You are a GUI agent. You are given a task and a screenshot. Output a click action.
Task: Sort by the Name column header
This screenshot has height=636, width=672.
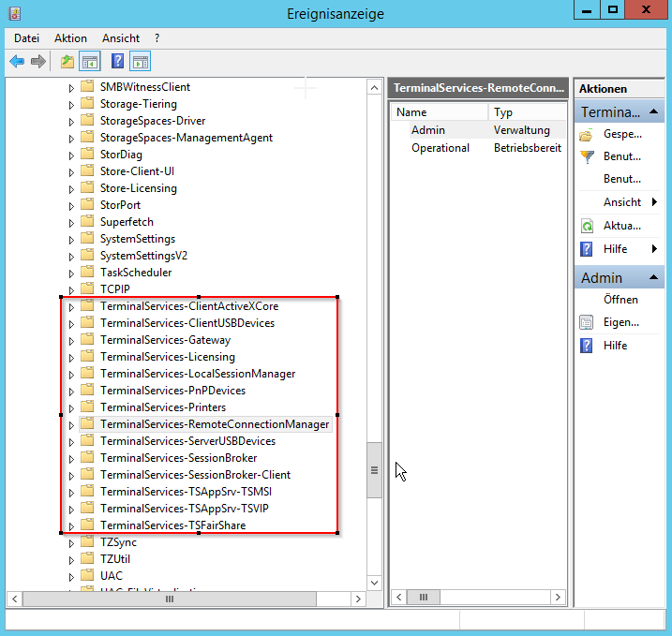coord(440,112)
